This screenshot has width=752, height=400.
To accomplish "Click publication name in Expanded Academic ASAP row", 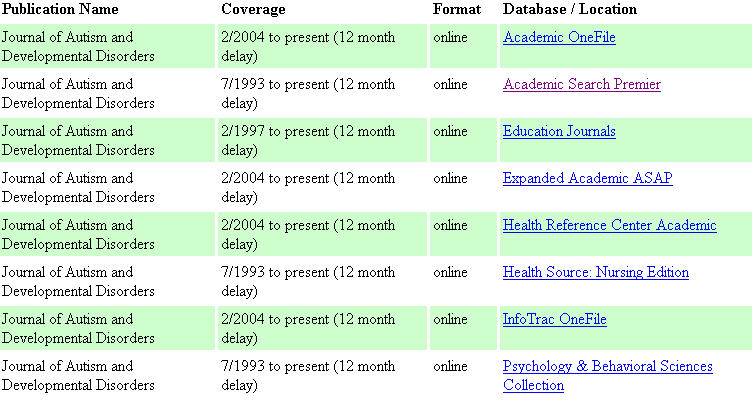I will 78,188.
